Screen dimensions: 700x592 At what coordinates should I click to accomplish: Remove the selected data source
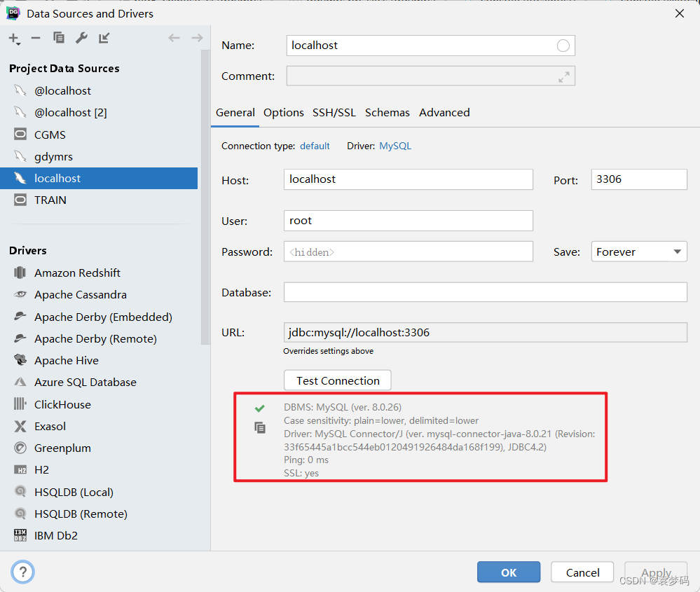[36, 39]
